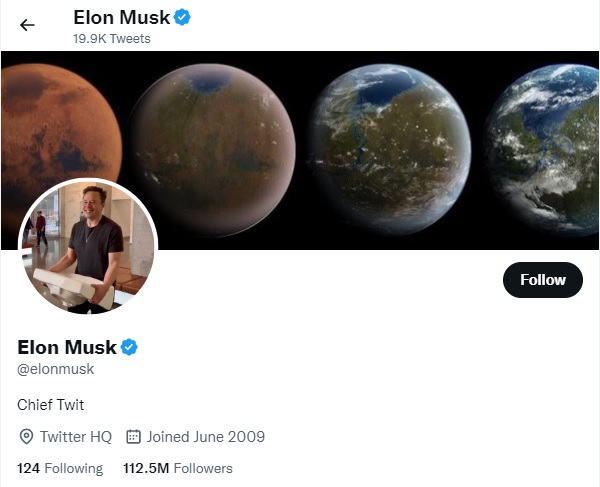Click the Joined June 2009 text
Image resolution: width=600 pixels, height=487 pixels.
[x=205, y=437]
